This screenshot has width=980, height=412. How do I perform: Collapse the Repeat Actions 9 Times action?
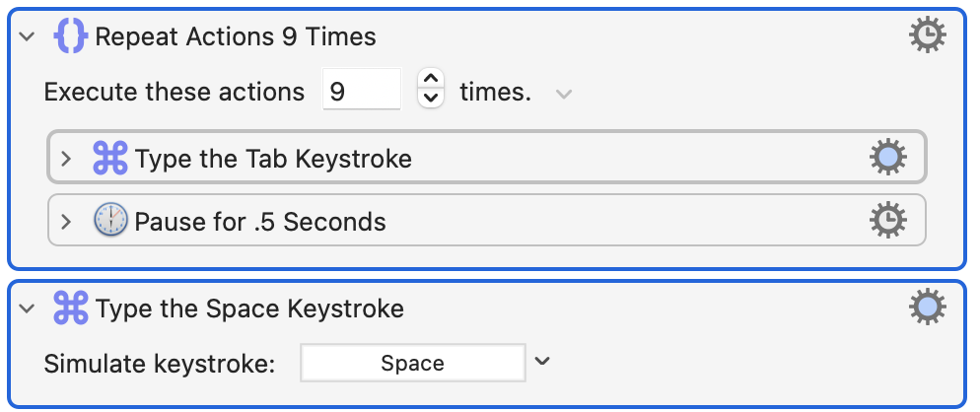pos(28,37)
